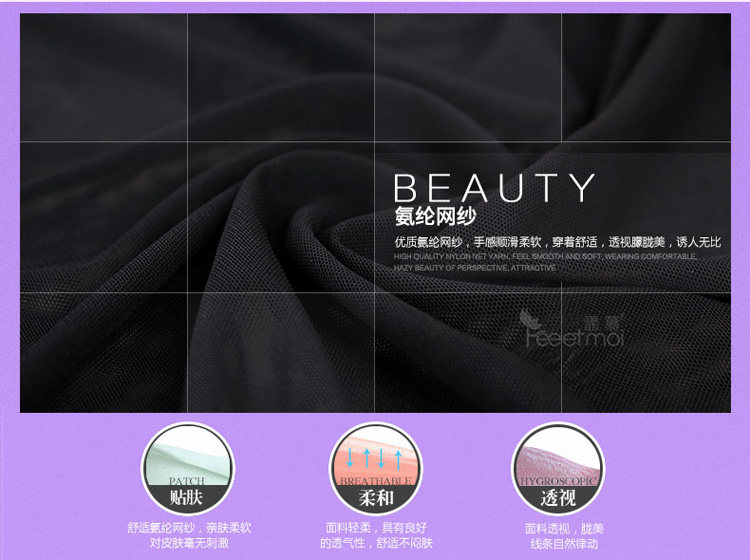Click the BREATHABLE circular icon
This screenshot has width=750, height=560.
(x=375, y=470)
